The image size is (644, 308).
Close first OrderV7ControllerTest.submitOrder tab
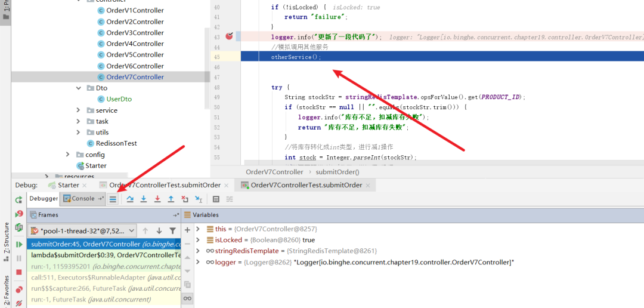click(227, 186)
